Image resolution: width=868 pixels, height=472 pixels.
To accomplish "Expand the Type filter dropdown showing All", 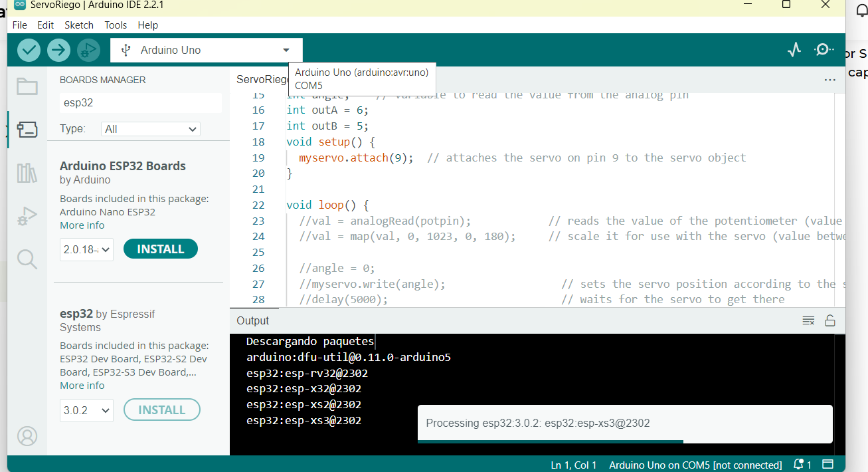I will click(151, 129).
